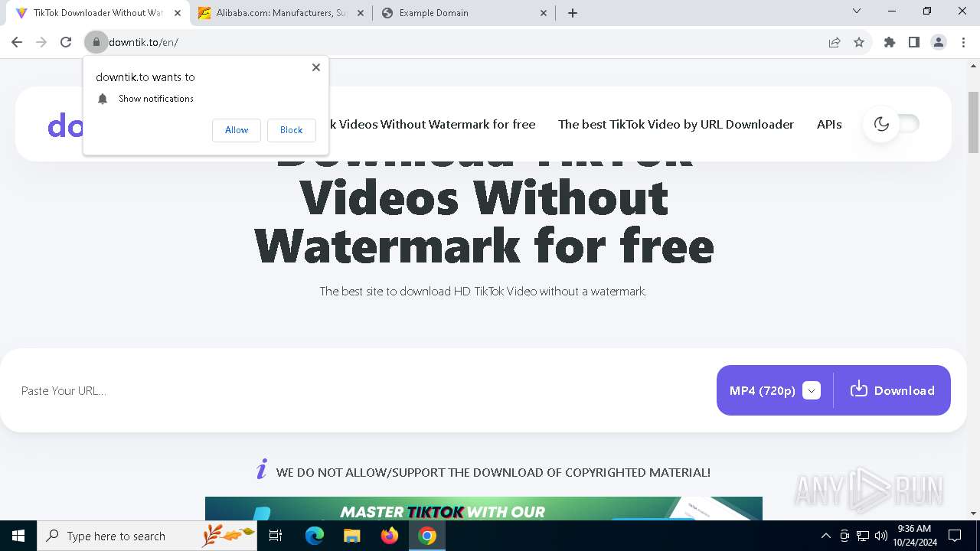The height and width of the screenshot is (551, 980).
Task: Show hidden system tray icons
Action: coord(825,536)
